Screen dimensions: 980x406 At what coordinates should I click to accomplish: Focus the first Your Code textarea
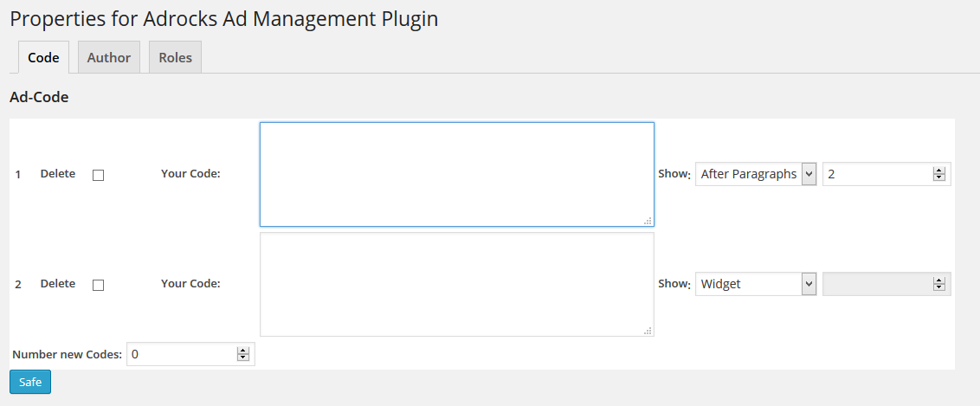(x=457, y=174)
